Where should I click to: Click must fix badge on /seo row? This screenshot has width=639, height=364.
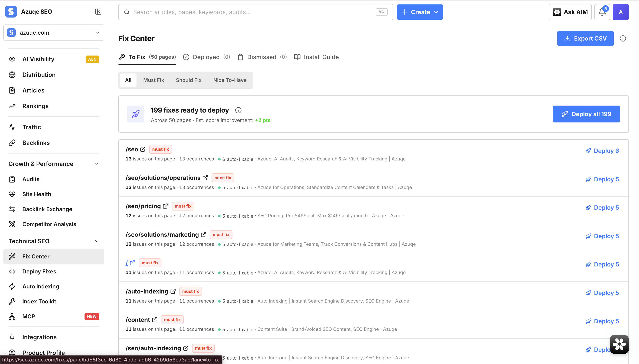(x=160, y=149)
